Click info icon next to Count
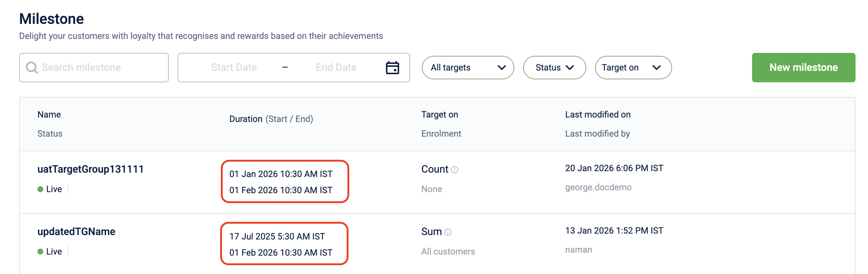 (x=455, y=170)
